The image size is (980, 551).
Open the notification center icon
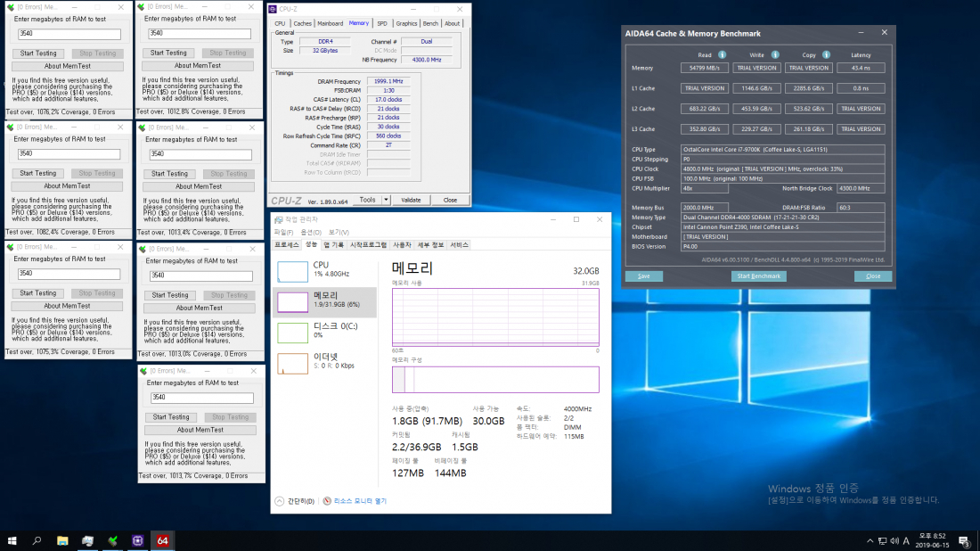click(964, 541)
